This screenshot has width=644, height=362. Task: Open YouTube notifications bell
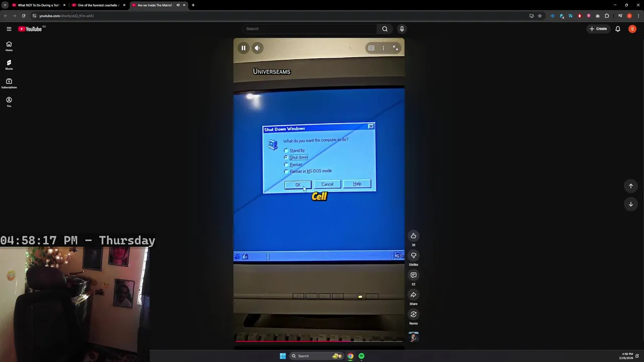pos(618,29)
